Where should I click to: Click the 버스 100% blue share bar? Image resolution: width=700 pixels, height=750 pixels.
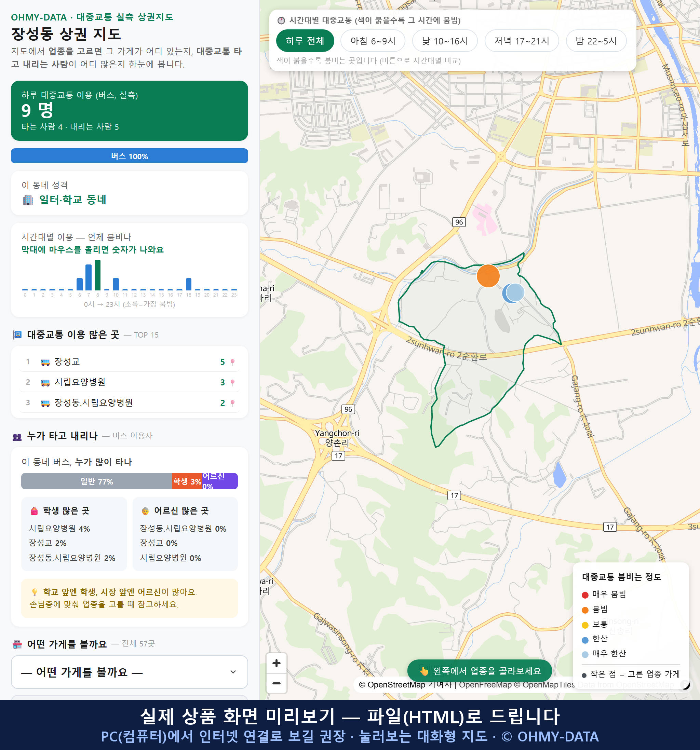[x=130, y=156]
